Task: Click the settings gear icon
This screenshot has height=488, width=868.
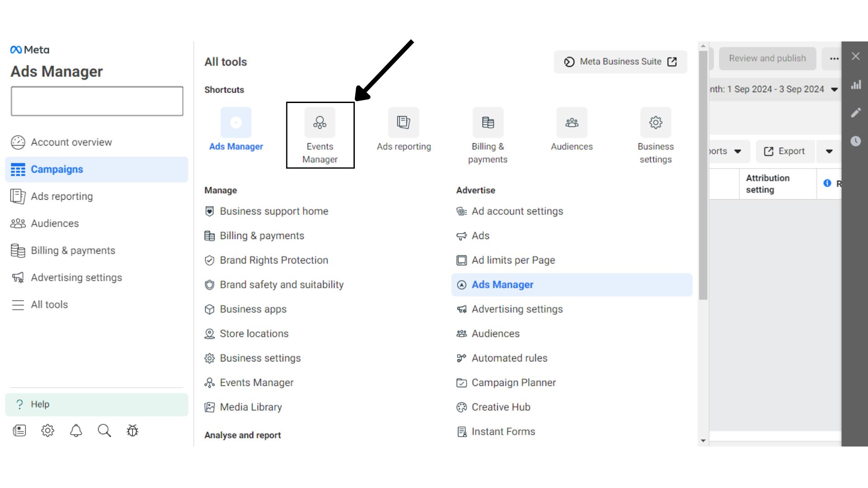Action: [x=47, y=431]
